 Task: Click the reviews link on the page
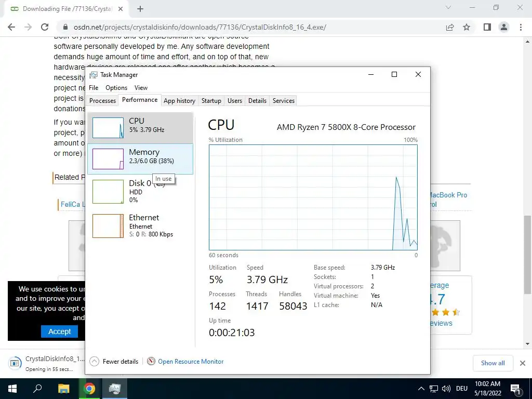(441, 323)
